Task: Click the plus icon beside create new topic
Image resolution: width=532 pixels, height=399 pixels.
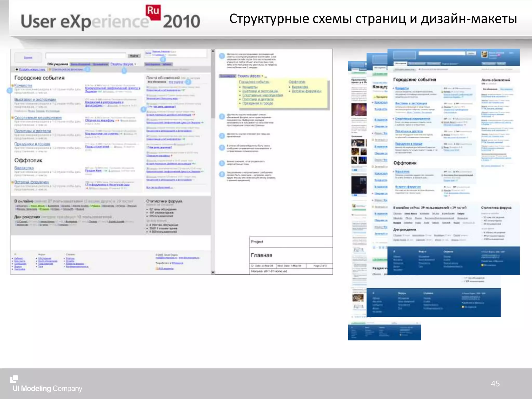Action: [17, 69]
